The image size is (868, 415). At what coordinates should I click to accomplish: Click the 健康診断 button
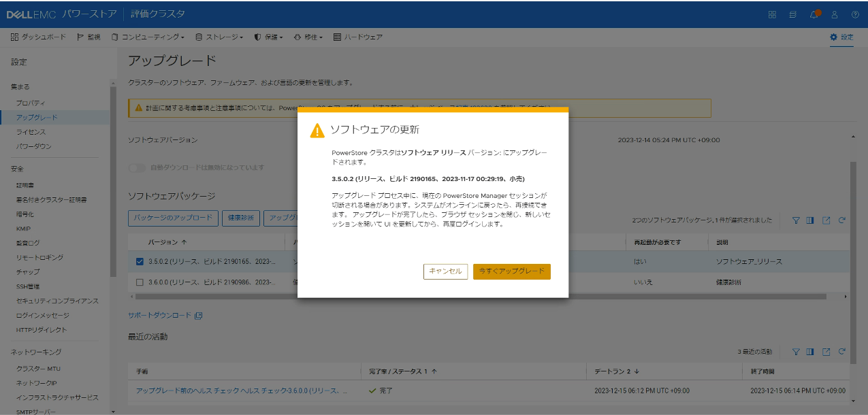(x=241, y=218)
